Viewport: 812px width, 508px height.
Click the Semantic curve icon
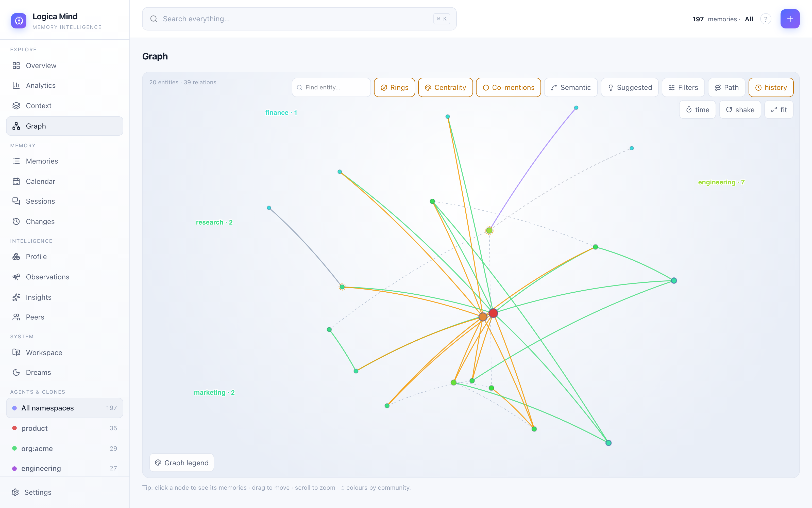click(x=554, y=88)
